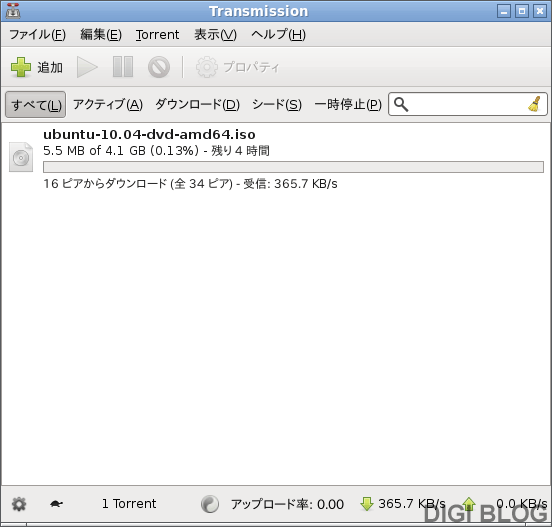Open the 表示(V) menu

pos(215,34)
